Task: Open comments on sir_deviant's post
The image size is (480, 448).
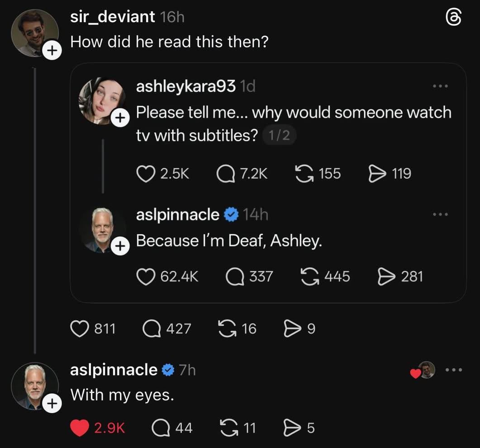Action: pyautogui.click(x=152, y=328)
